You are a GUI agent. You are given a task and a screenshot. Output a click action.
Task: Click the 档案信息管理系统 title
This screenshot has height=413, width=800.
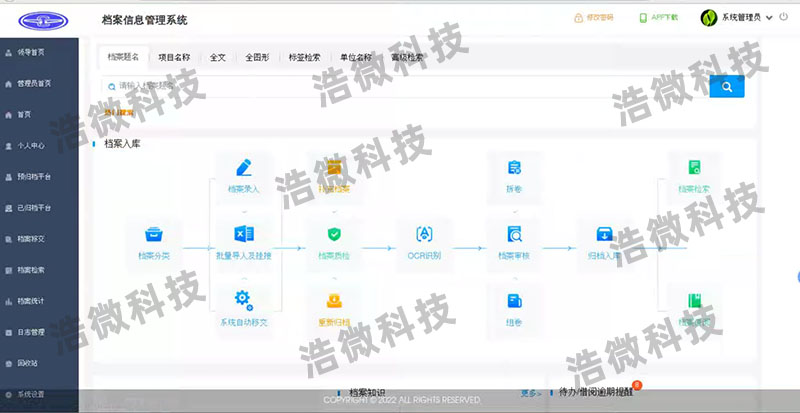pyautogui.click(x=144, y=20)
